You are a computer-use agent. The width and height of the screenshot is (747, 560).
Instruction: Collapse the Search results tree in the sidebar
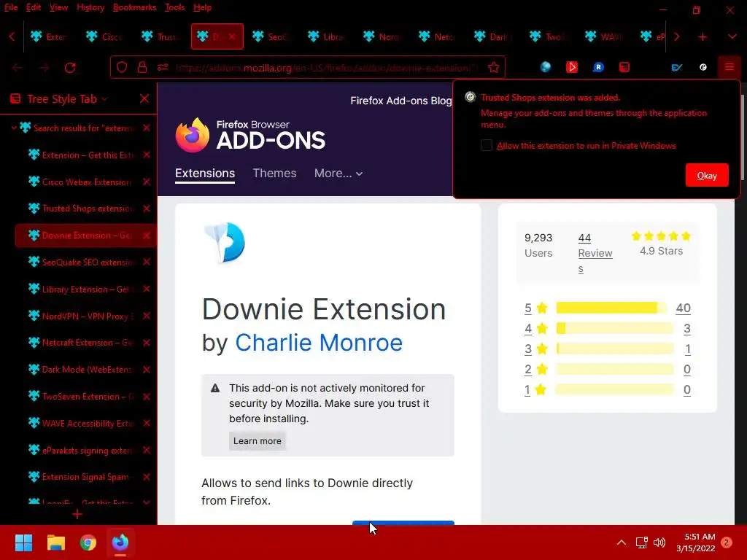coord(14,128)
